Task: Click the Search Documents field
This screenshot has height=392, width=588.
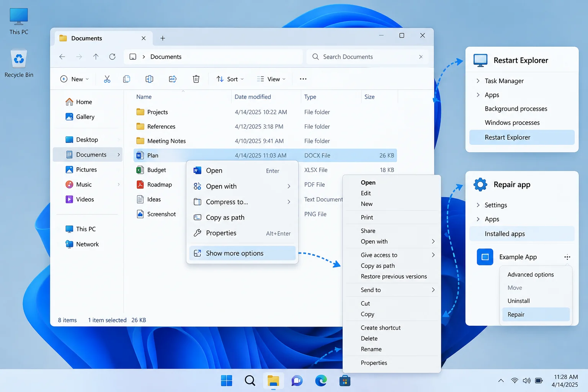Action: pos(367,57)
